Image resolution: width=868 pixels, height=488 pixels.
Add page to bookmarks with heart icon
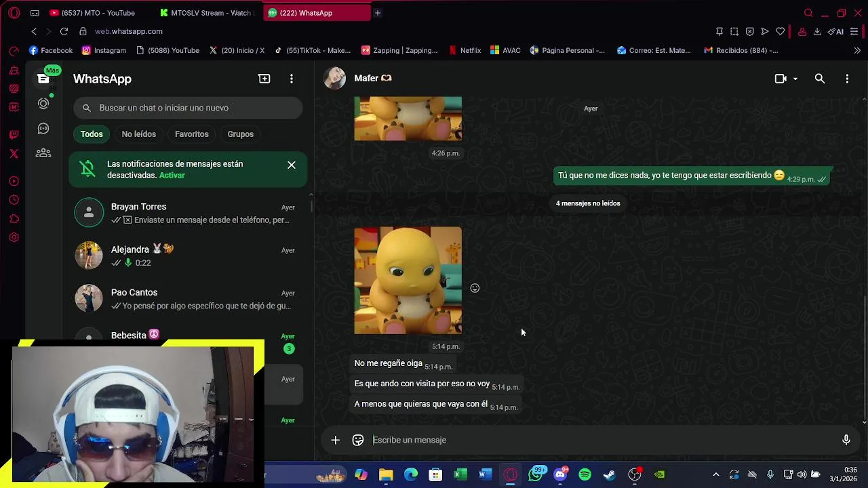click(781, 31)
